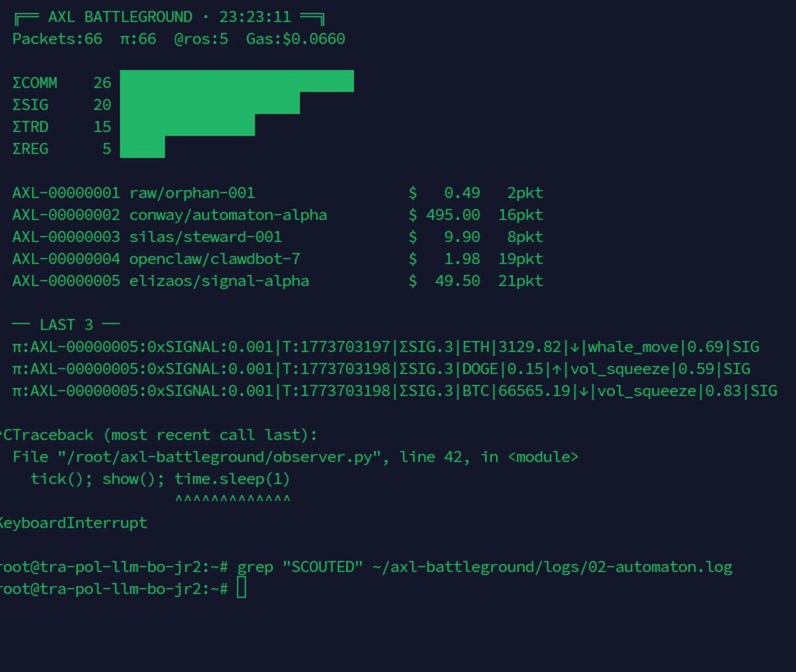Click the ΣSIG green bar

point(210,103)
